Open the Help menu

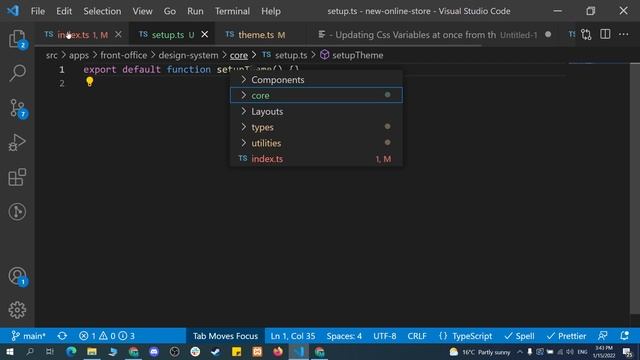[271, 11]
